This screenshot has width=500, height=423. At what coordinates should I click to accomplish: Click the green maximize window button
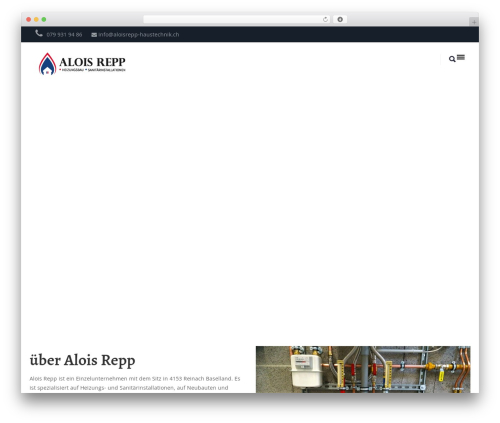44,20
